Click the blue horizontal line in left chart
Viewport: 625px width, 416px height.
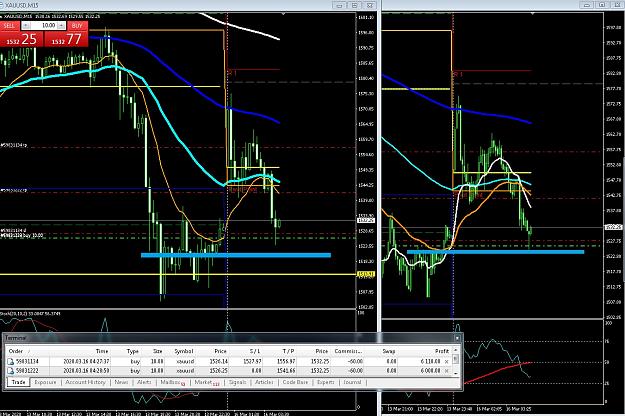click(236, 255)
